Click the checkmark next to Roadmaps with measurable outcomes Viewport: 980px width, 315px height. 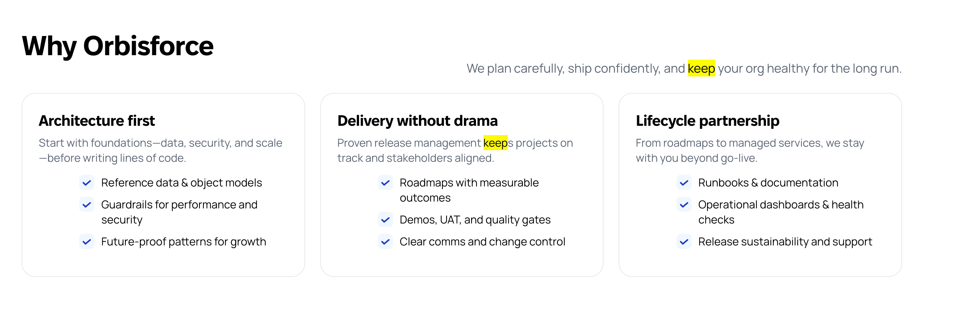tap(385, 183)
